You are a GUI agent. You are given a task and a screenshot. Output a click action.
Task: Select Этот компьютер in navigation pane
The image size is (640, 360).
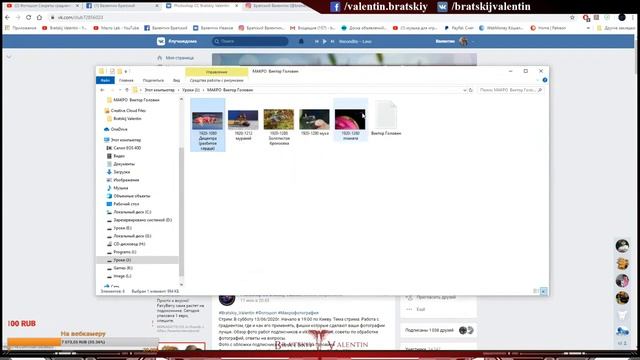point(125,140)
